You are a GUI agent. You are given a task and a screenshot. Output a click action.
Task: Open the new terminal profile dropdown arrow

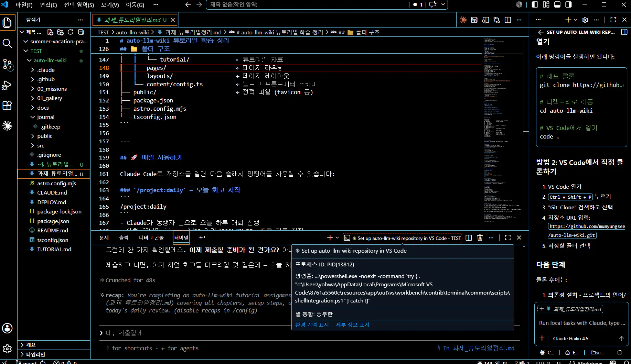[x=337, y=238]
